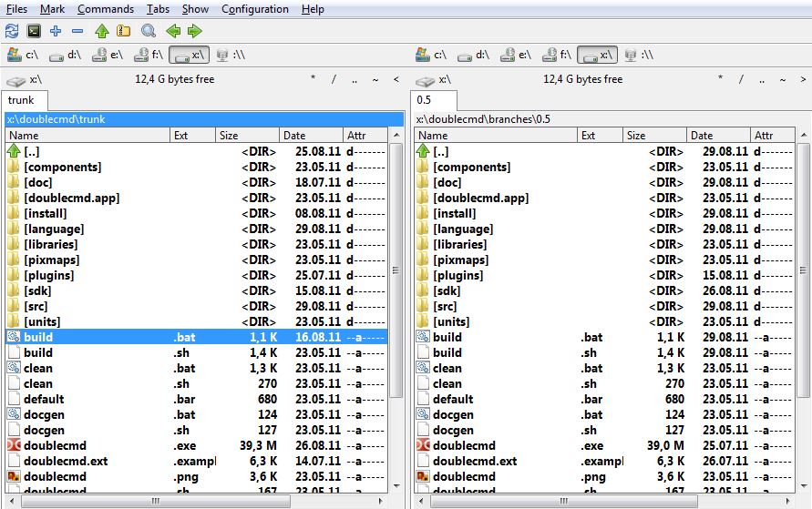This screenshot has width=812, height=509.
Task: Open the Help menu
Action: 313,9
